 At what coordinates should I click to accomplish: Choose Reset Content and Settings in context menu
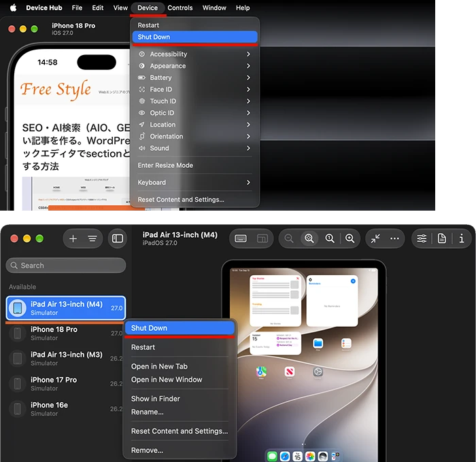point(180,431)
